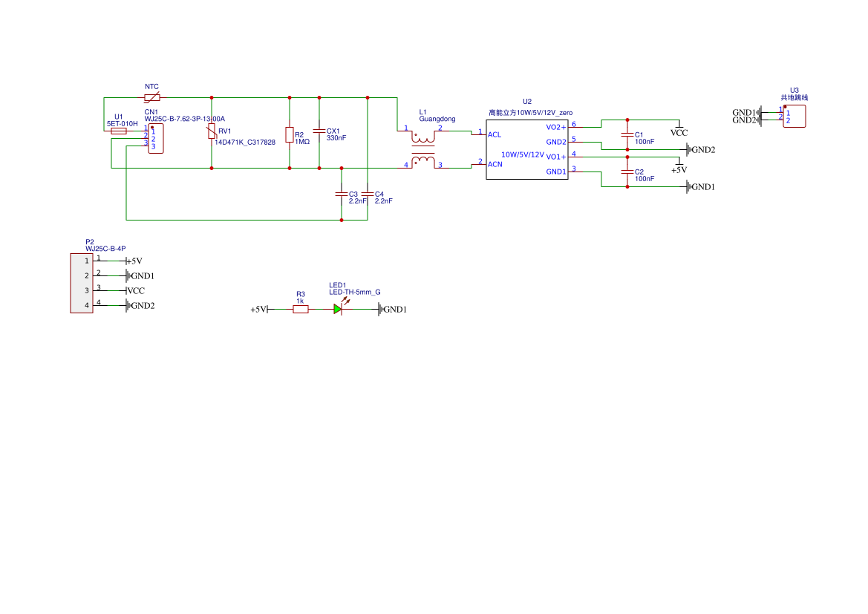Viewport: 868px width, 614px height.
Task: Click the C1 100nF capacitor symbol
Action: point(627,134)
